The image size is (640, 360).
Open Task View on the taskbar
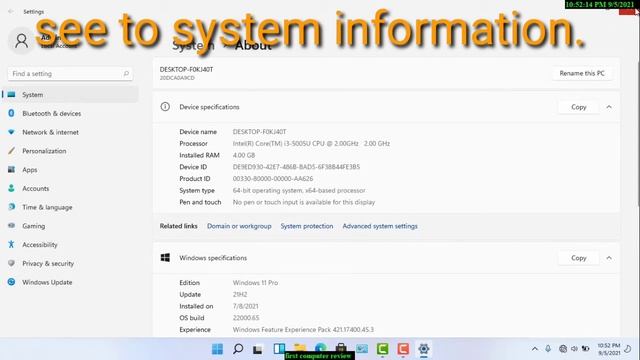[x=258, y=349]
